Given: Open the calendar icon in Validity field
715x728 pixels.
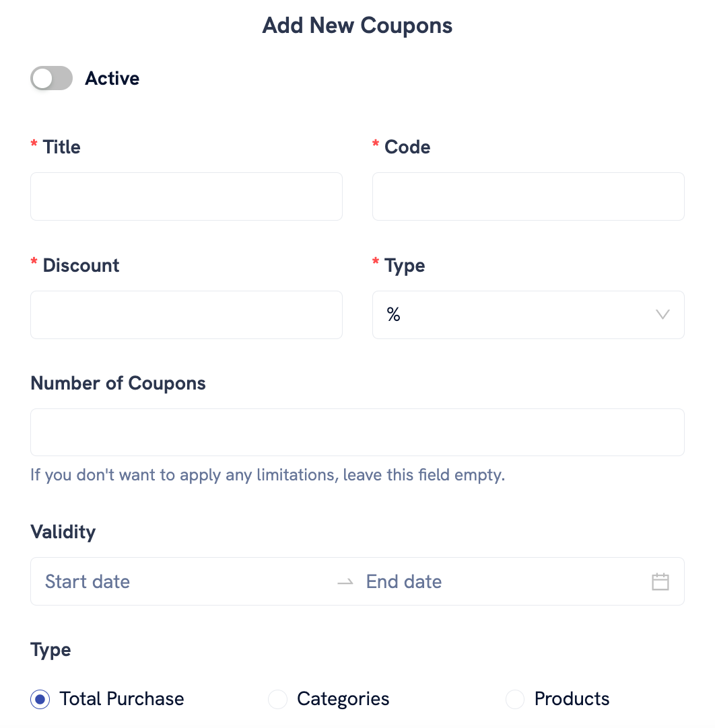Looking at the screenshot, I should tap(660, 581).
